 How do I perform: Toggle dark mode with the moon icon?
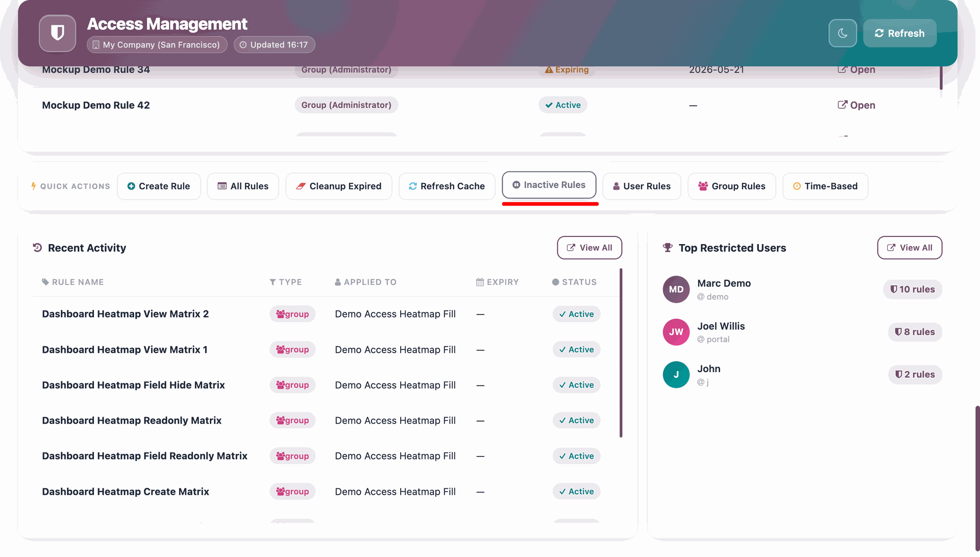(842, 33)
